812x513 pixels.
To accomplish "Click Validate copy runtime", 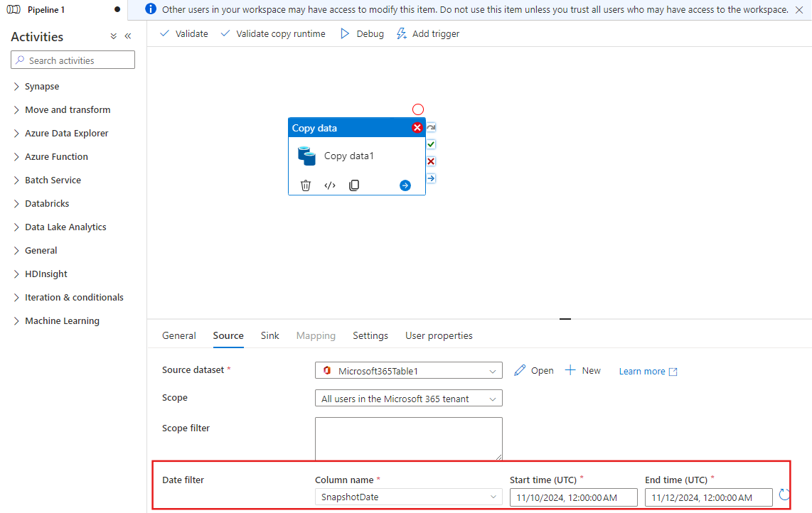I will tap(273, 33).
